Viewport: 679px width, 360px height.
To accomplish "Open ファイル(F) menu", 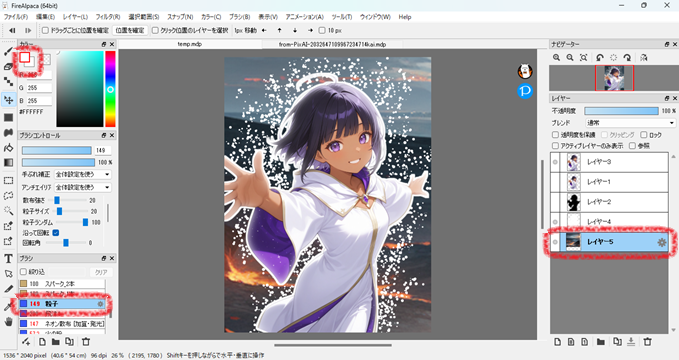I will (x=16, y=17).
